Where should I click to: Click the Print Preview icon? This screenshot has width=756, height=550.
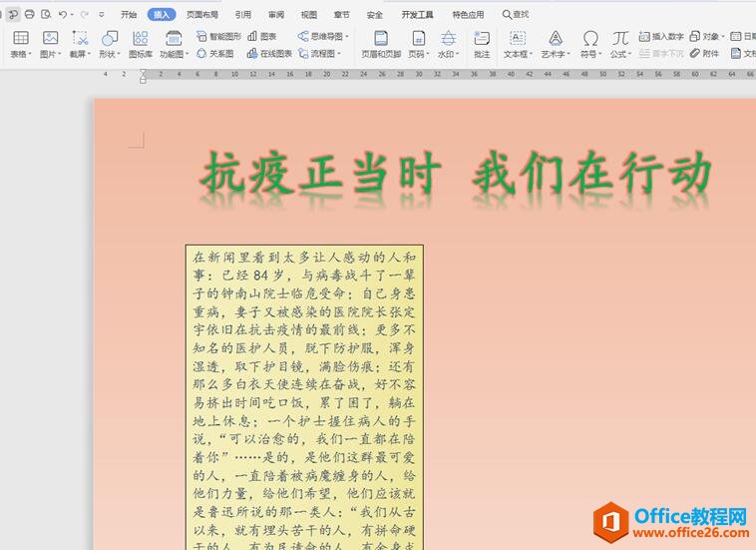click(46, 14)
